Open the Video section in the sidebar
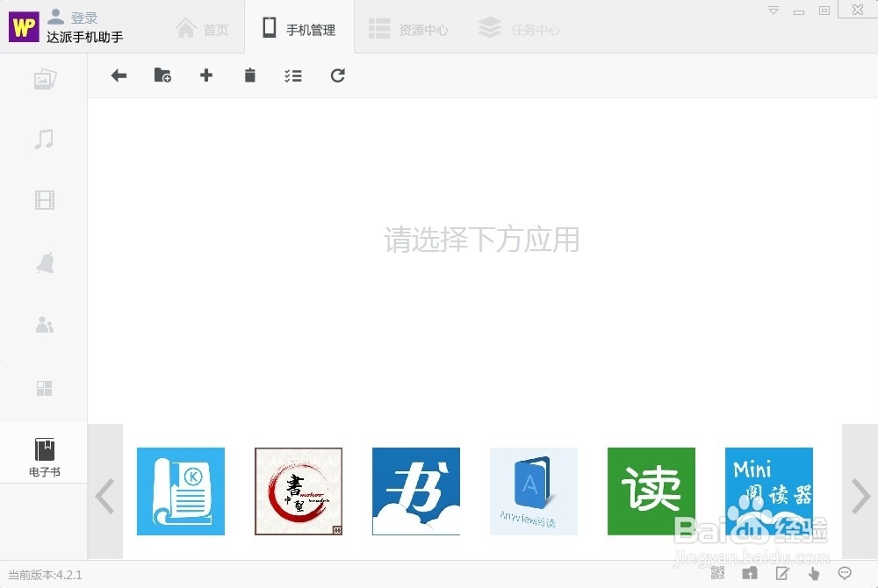Image resolution: width=878 pixels, height=588 pixels. (x=44, y=200)
